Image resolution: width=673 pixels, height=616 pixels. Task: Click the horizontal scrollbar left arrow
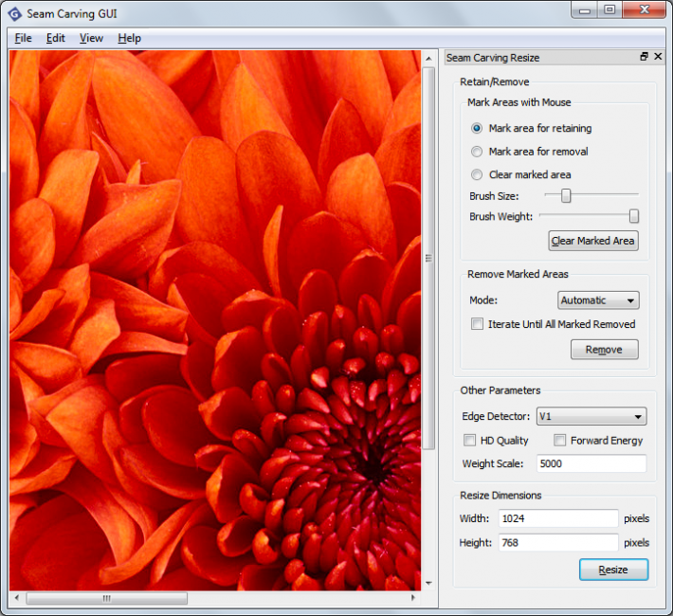(x=17, y=598)
